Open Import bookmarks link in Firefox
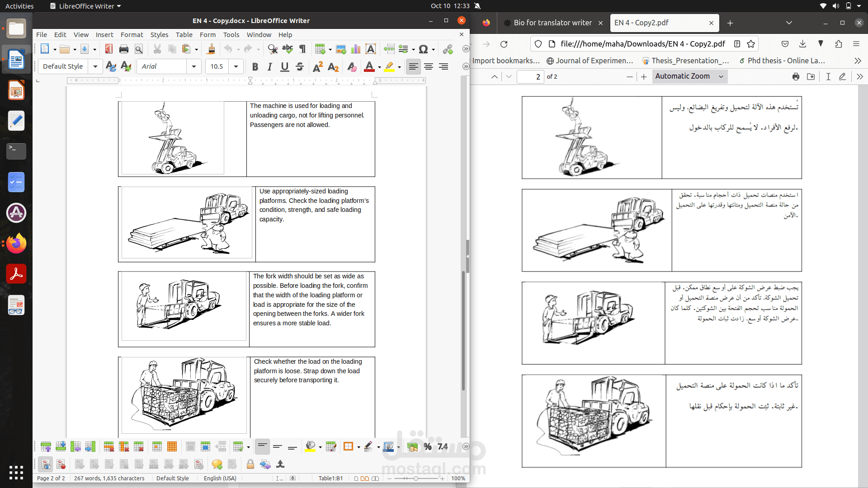The height and width of the screenshot is (488, 868). pyautogui.click(x=506, y=61)
